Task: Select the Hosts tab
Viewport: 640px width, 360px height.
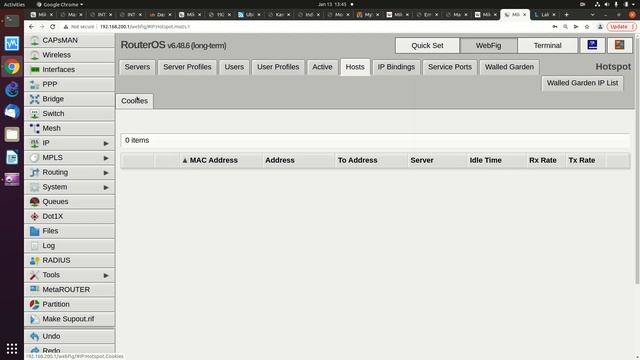Action: pos(355,67)
